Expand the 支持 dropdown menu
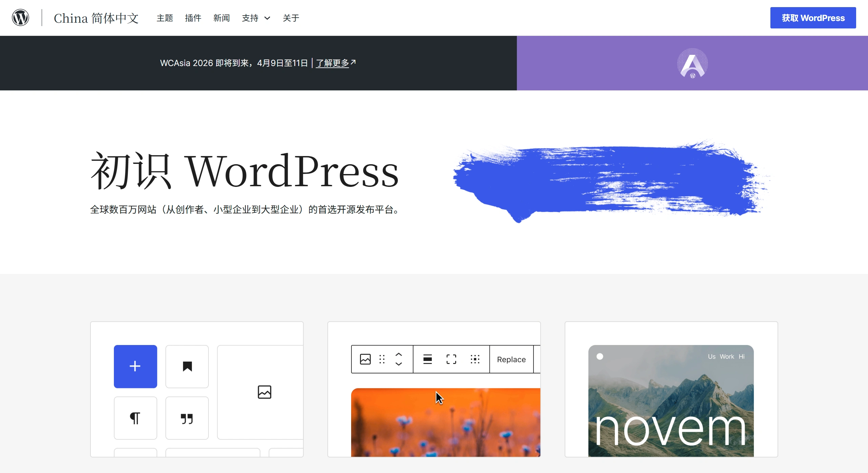This screenshot has height=473, width=868. pyautogui.click(x=256, y=18)
